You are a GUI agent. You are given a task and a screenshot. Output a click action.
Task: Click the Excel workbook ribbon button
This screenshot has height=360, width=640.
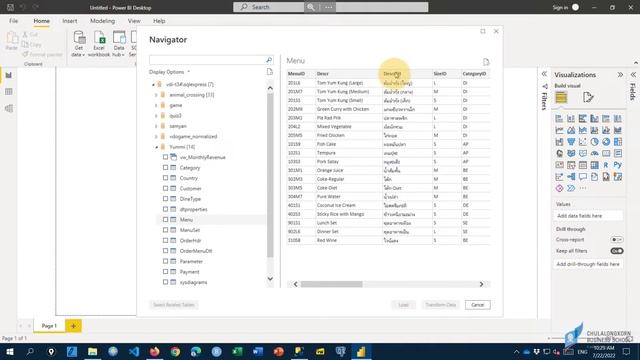(99, 44)
